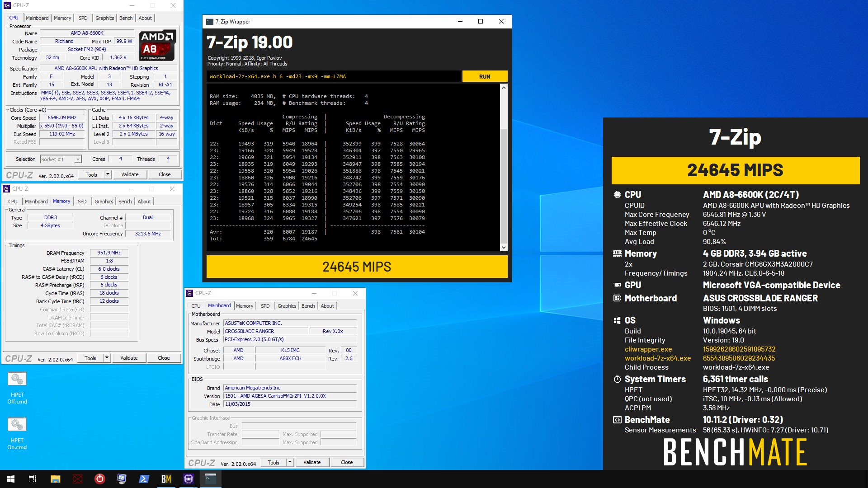The height and width of the screenshot is (488, 868).
Task: Open Graphics tab in the Mainboard CPU-Z window
Action: tap(287, 306)
